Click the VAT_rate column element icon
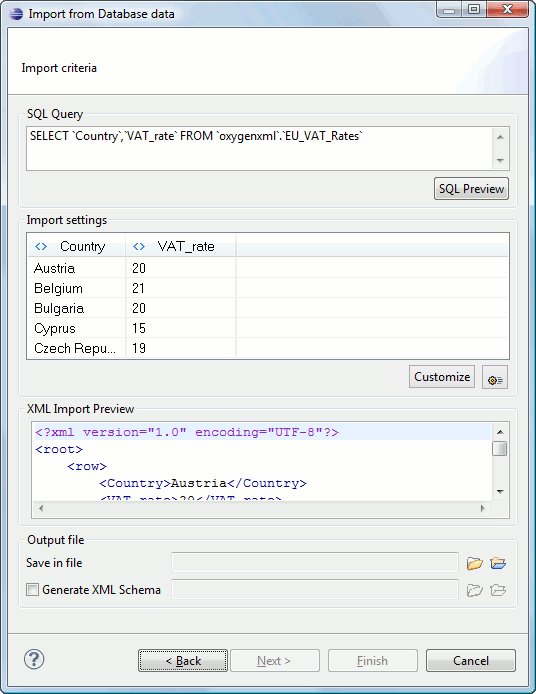This screenshot has width=536, height=694. [x=139, y=247]
